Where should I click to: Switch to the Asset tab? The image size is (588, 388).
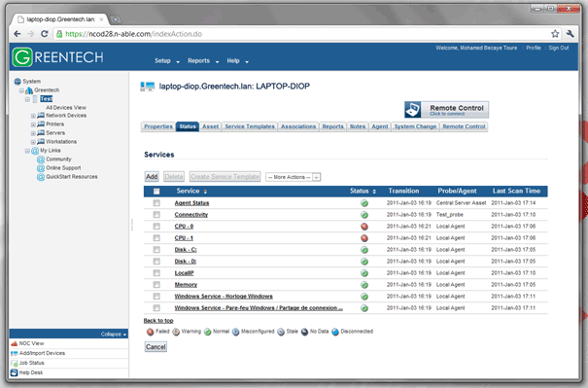click(210, 126)
